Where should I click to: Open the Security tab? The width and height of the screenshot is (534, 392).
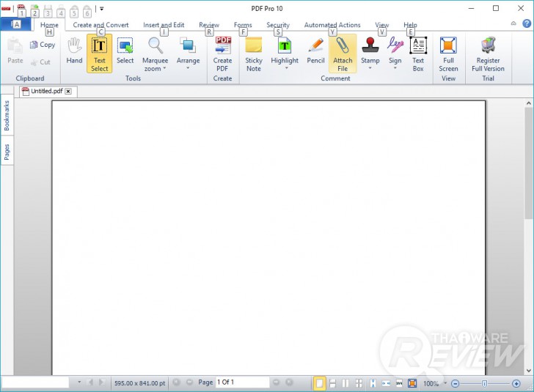pos(278,25)
